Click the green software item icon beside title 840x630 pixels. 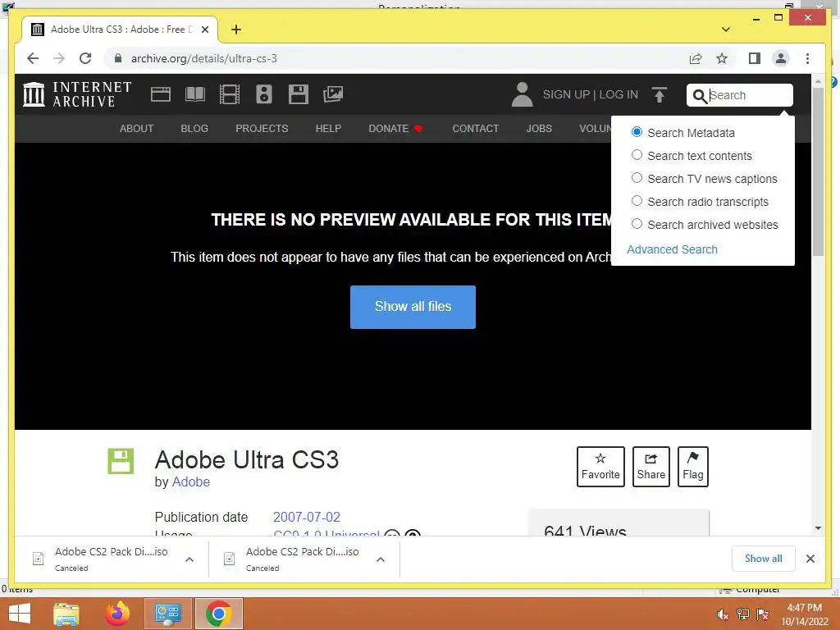tap(121, 461)
